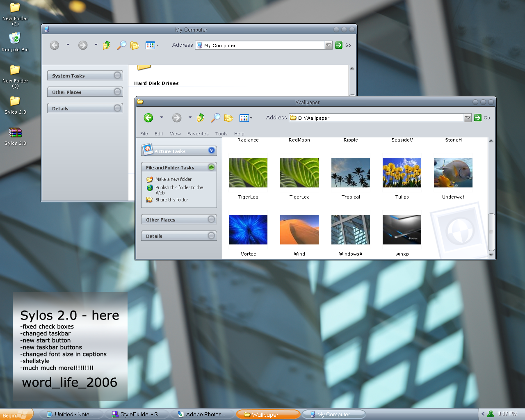Click Wallpaper window scroll down arrow
525x420 pixels.
click(x=491, y=255)
